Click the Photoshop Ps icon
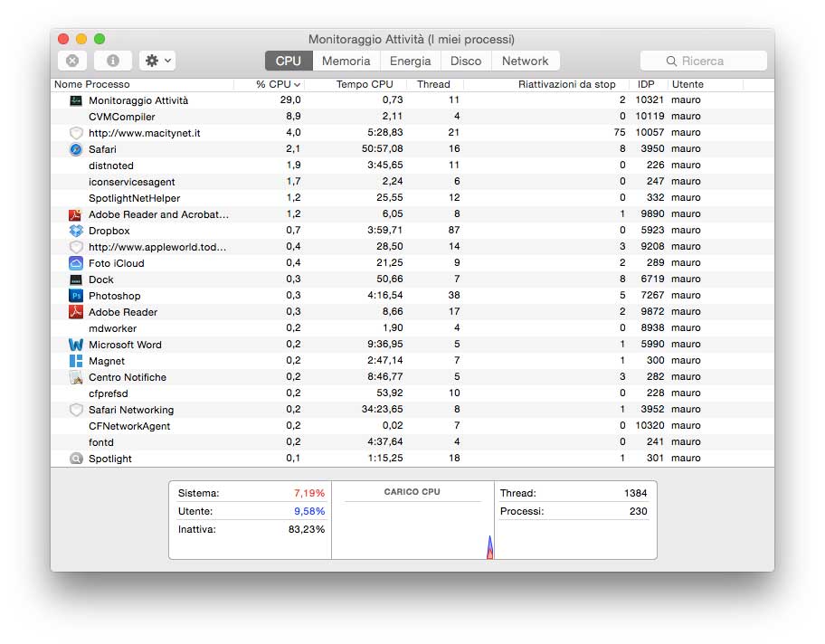 (x=76, y=296)
